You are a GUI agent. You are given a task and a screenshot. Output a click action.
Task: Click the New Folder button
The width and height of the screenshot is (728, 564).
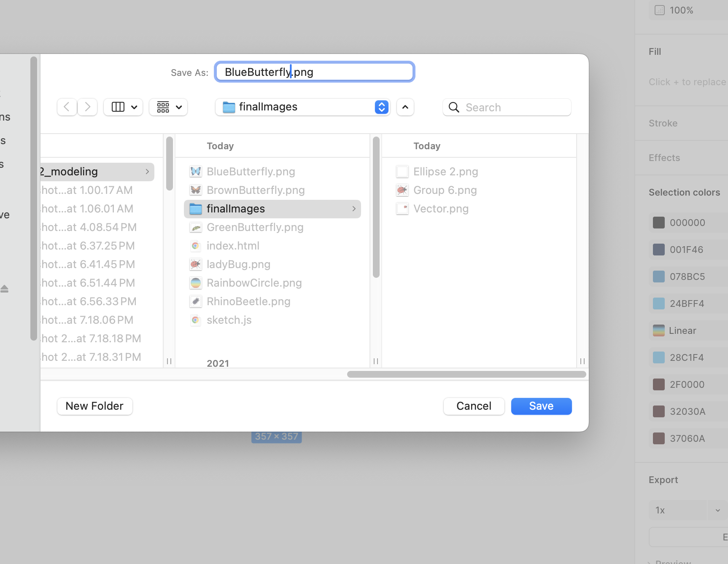point(95,406)
